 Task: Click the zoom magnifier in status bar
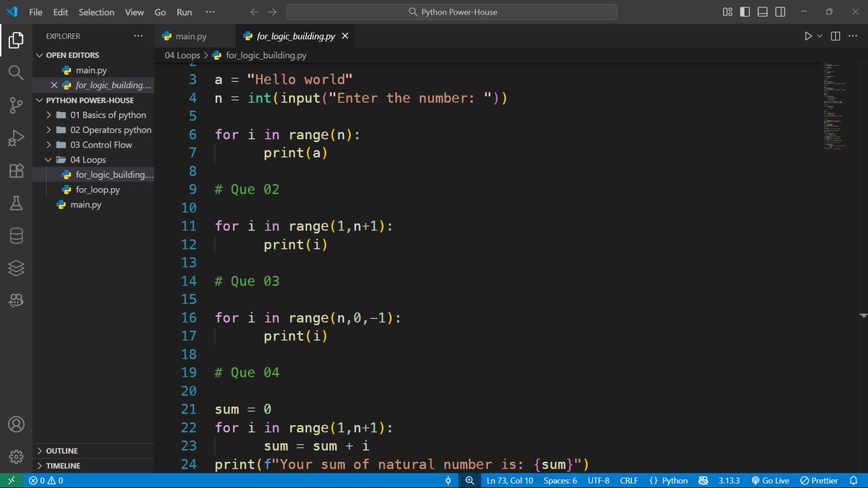(469, 481)
